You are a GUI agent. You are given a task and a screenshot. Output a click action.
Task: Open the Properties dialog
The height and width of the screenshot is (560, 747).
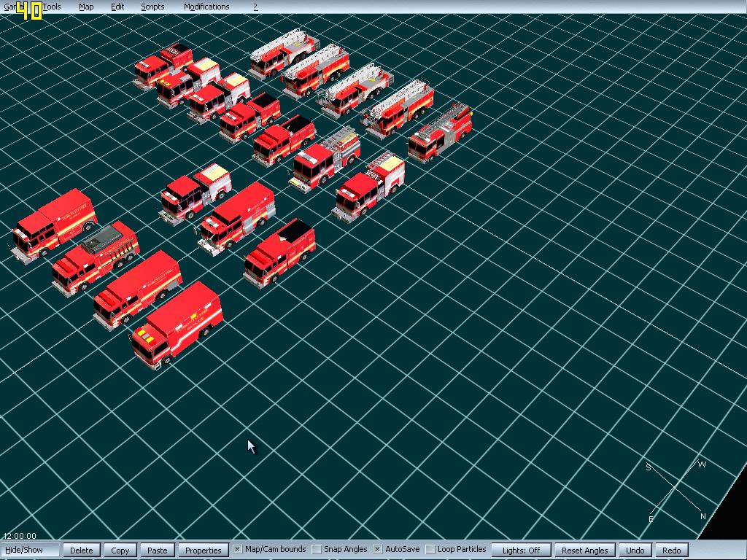point(204,550)
